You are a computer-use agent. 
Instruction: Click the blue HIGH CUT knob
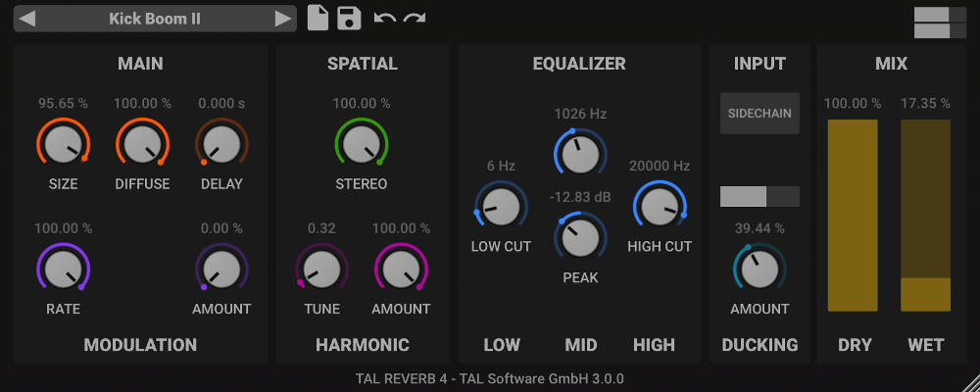(x=659, y=206)
